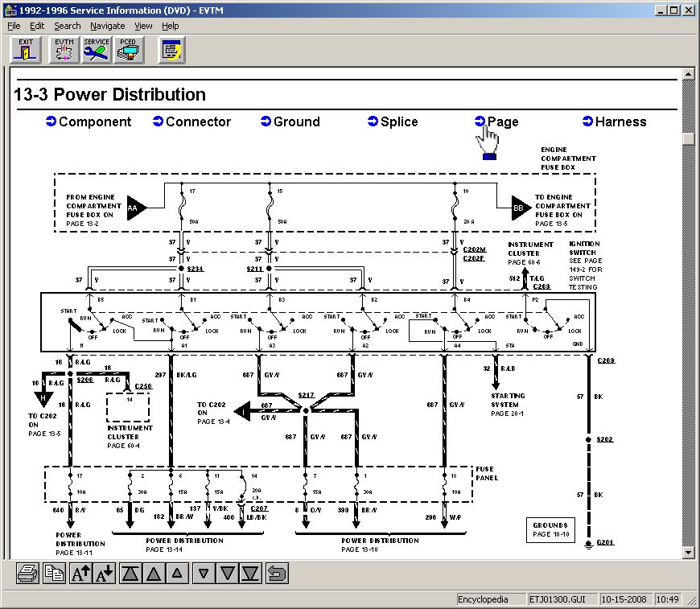This screenshot has height=609, width=700.
Task: Click the yellow-highlighted window icon in toolbar
Action: pos(172,50)
